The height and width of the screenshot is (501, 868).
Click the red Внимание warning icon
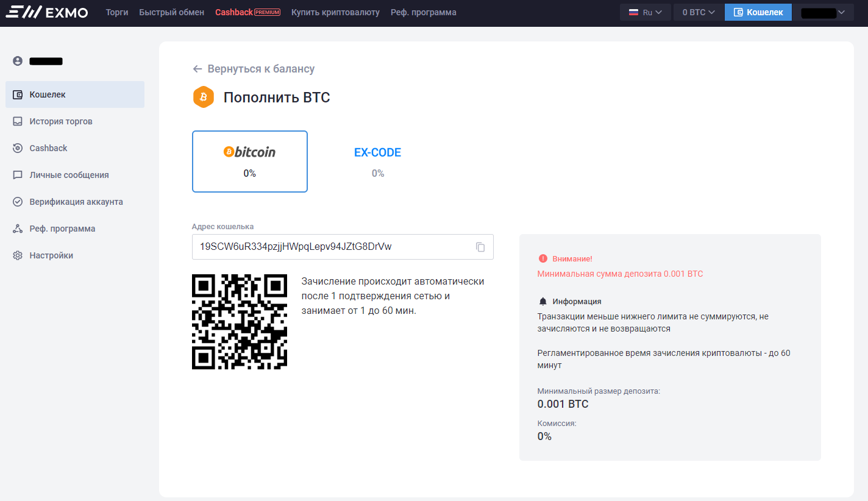coord(542,258)
